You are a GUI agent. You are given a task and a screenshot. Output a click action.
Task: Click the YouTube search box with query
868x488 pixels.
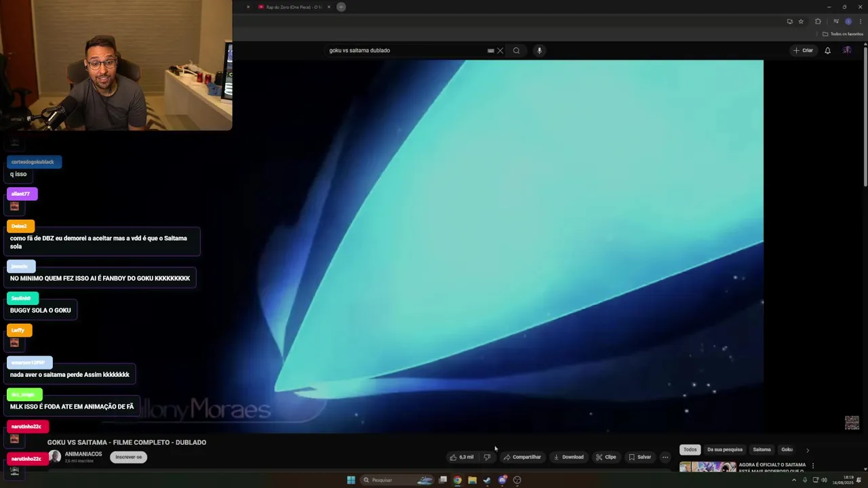point(406,50)
